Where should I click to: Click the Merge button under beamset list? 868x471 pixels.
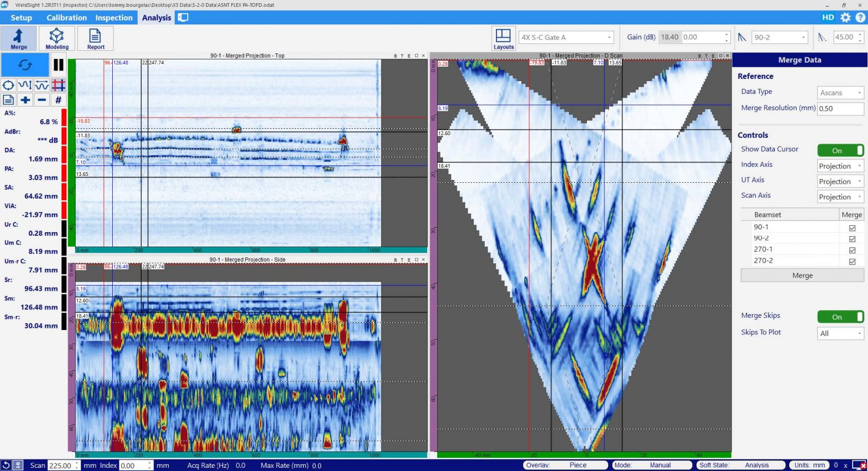point(802,276)
